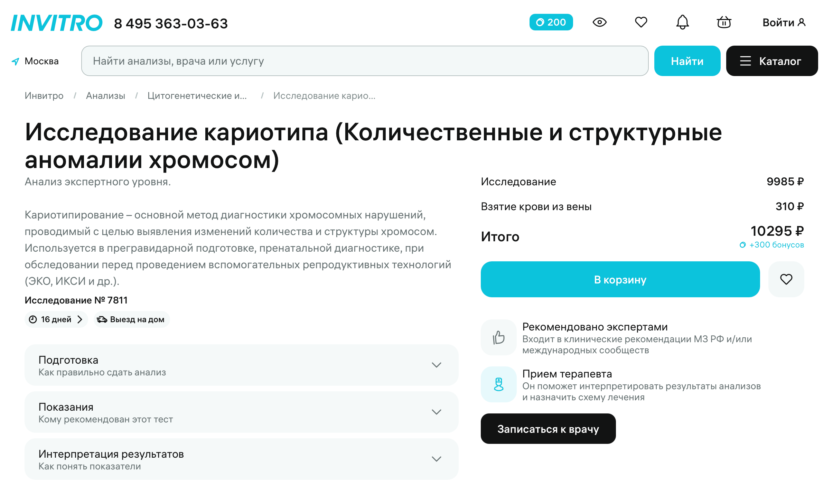
Task: Open the 200 bonus points badge
Action: pyautogui.click(x=551, y=22)
